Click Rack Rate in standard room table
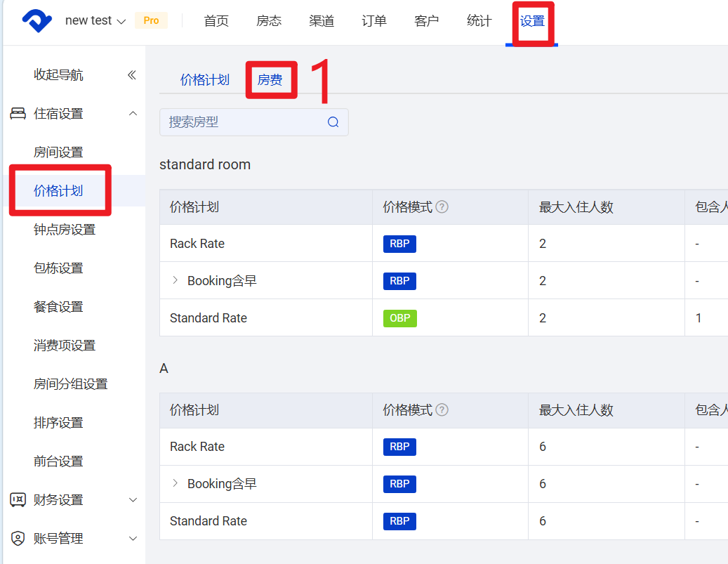Image resolution: width=728 pixels, height=564 pixels. point(197,244)
